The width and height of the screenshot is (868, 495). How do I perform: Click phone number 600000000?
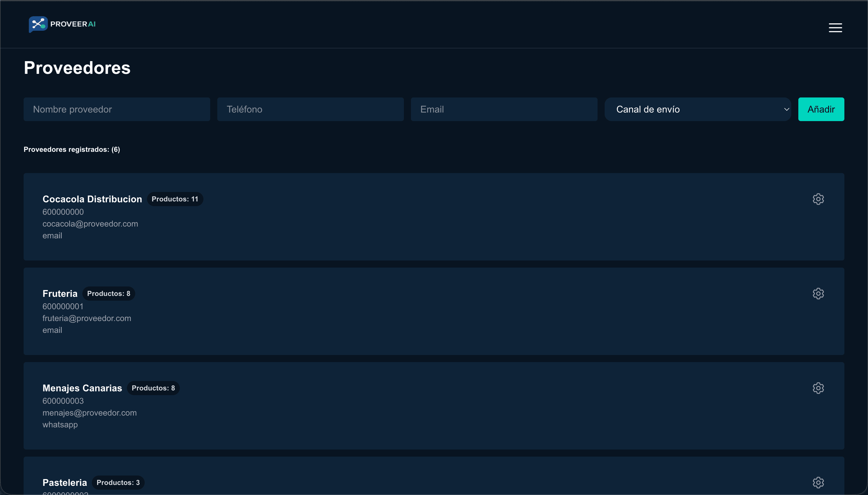click(63, 212)
